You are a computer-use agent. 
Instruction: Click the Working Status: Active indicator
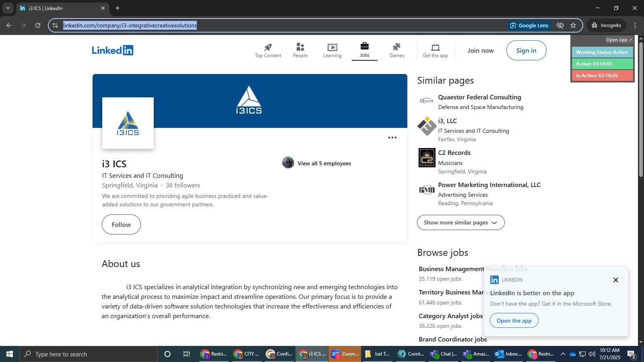pos(602,52)
